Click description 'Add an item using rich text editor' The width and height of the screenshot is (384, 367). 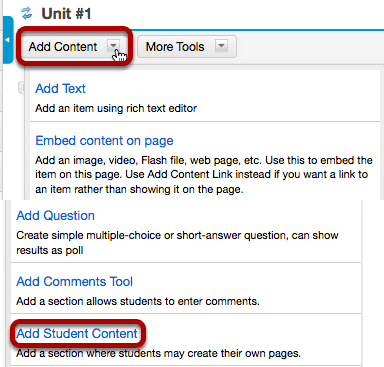(x=116, y=108)
